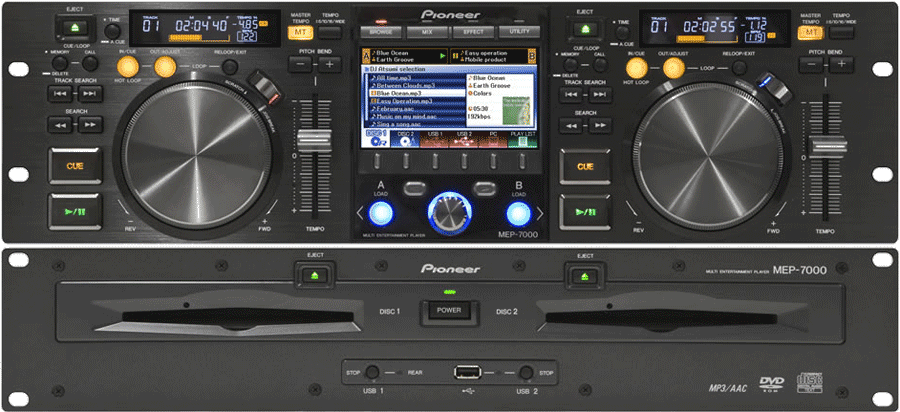Click the left deck tempo slider knob

click(x=313, y=140)
